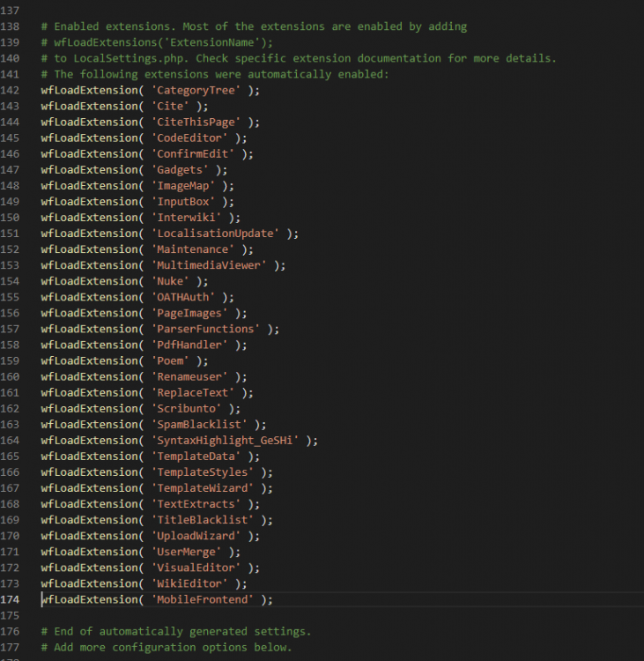Click the 'VisualEditor' extension string
644x661 pixels.
click(196, 568)
